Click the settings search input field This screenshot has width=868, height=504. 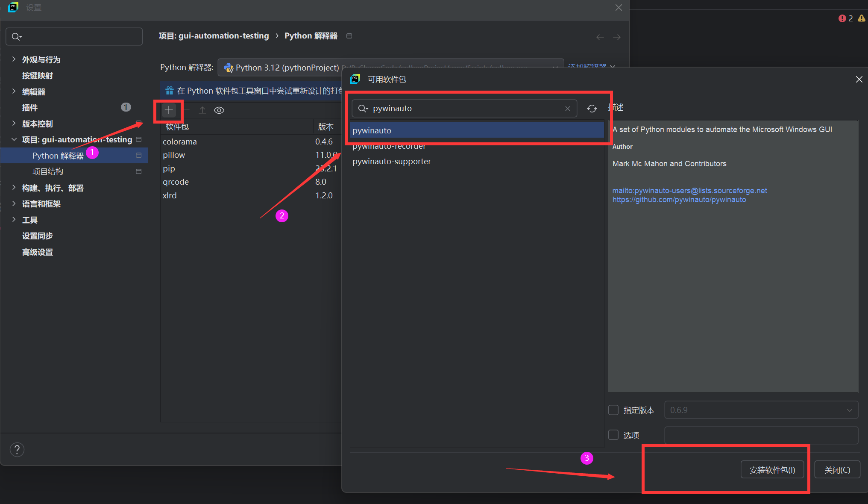74,37
